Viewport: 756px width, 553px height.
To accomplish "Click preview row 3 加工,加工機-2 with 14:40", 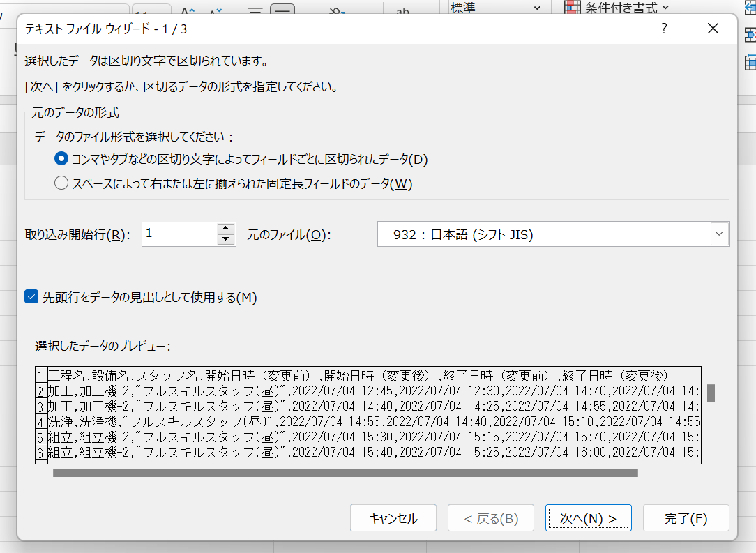I will tap(368, 407).
